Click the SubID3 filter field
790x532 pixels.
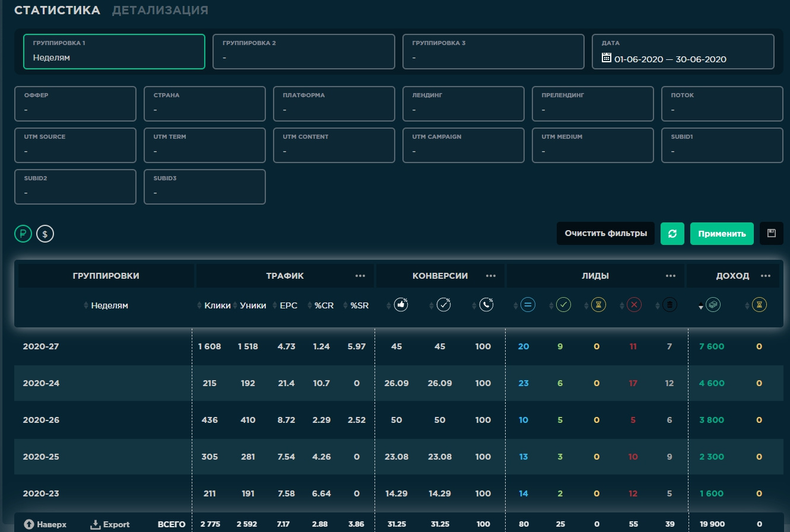click(x=205, y=187)
